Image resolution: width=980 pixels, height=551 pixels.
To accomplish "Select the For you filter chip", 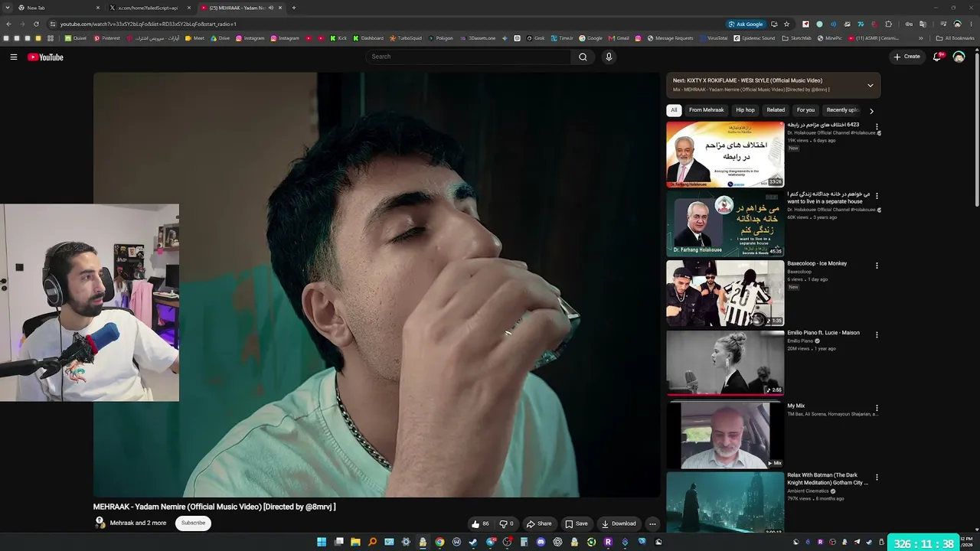I will point(805,110).
